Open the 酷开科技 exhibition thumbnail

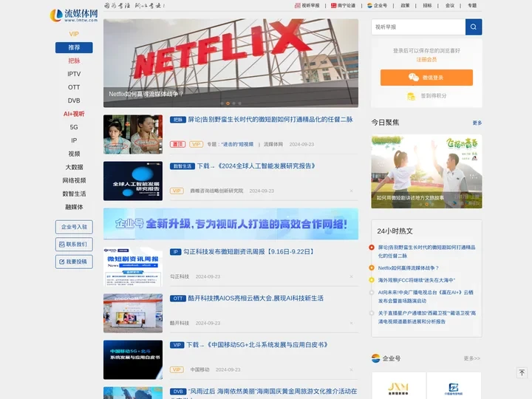[133, 313]
